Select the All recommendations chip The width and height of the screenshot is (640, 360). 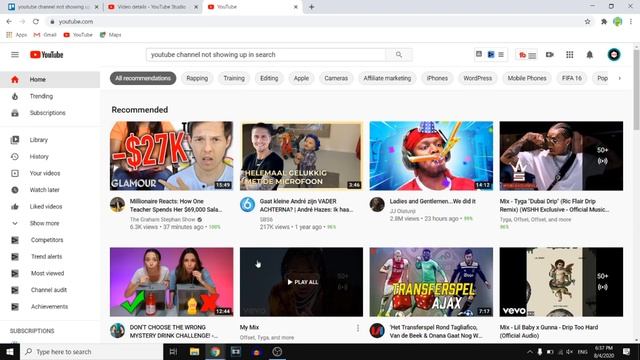[x=143, y=78]
